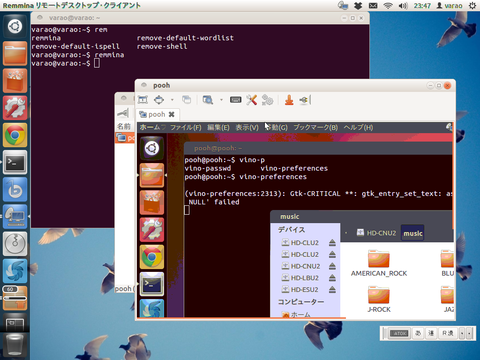The height and width of the screenshot is (360, 480).
Task: Toggle grab keyboard icon in Remmina toolbar
Action: click(235, 100)
